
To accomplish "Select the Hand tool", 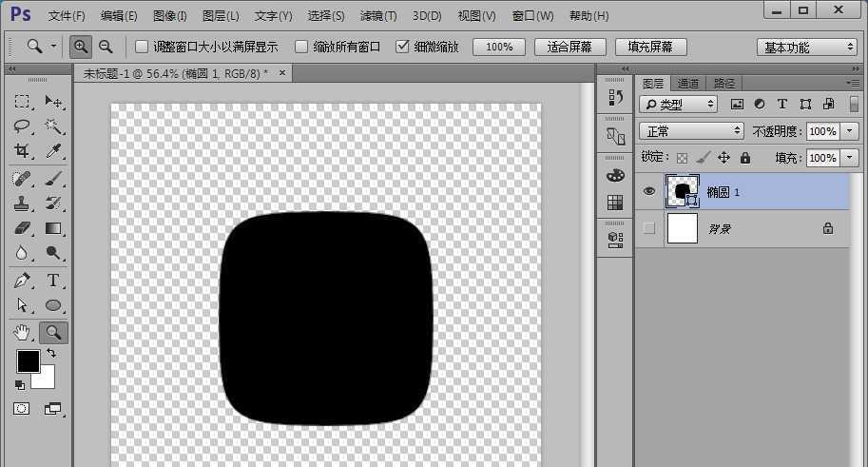I will (22, 332).
